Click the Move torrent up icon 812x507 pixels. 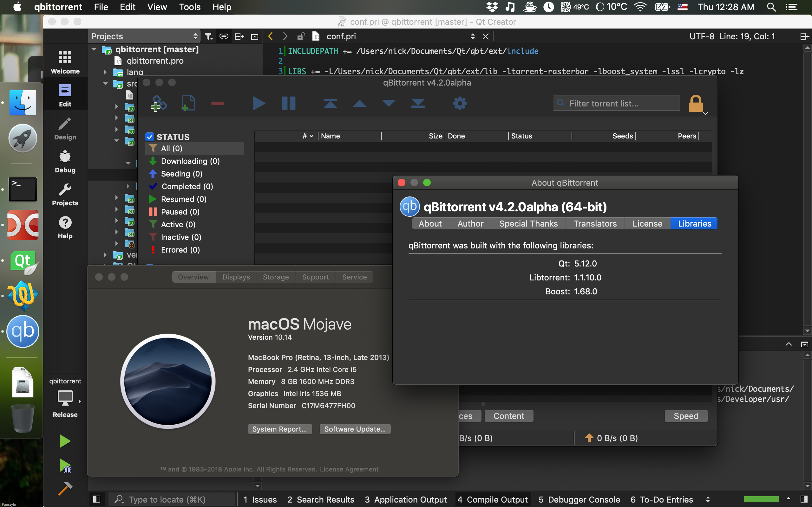click(x=361, y=104)
